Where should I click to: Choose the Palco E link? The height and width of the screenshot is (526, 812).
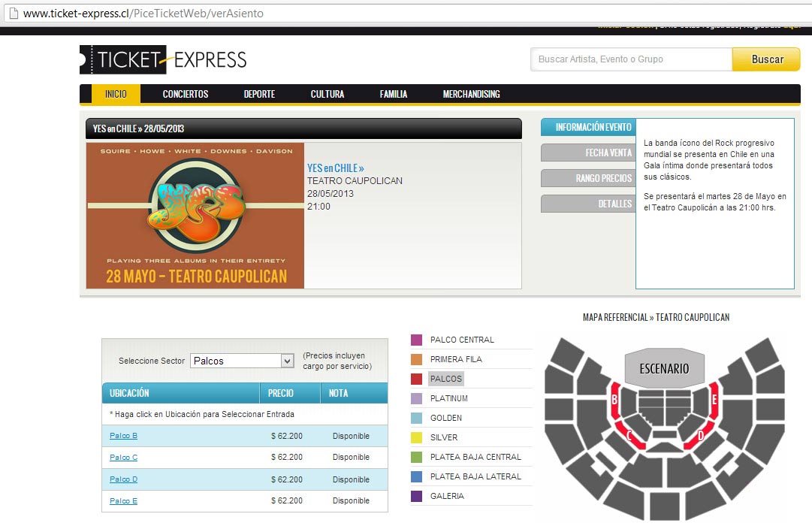[x=123, y=501]
